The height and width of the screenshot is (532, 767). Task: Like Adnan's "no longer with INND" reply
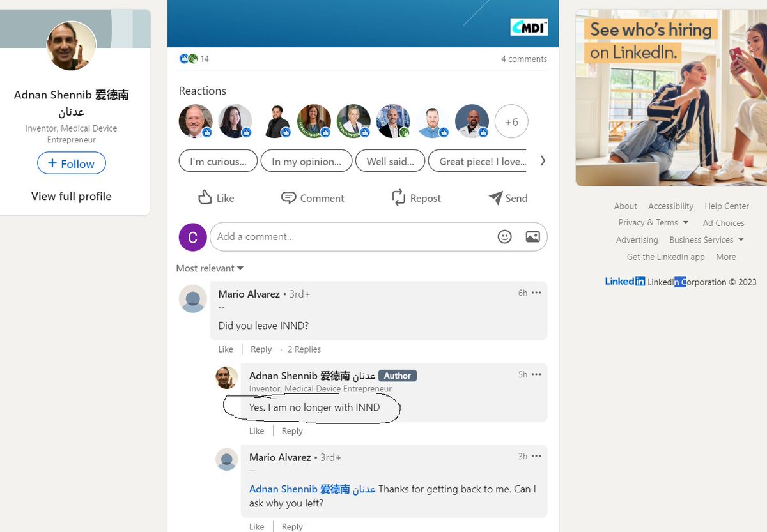pyautogui.click(x=256, y=431)
